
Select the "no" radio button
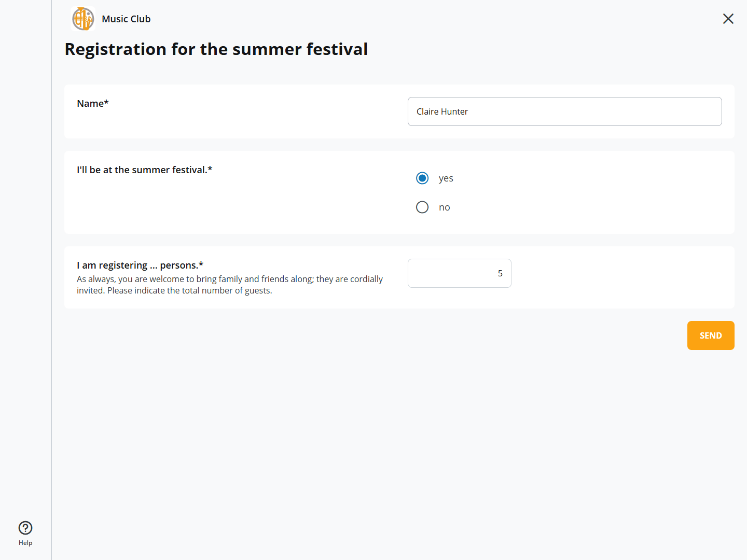click(422, 207)
